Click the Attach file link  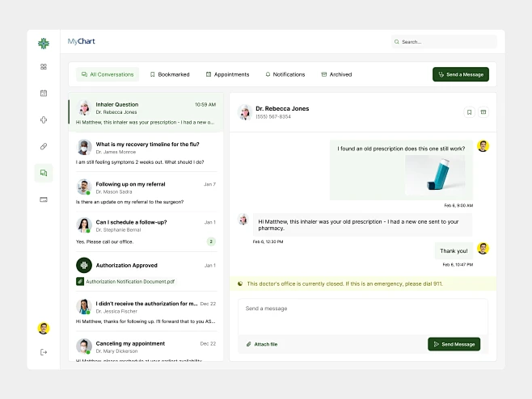click(262, 344)
